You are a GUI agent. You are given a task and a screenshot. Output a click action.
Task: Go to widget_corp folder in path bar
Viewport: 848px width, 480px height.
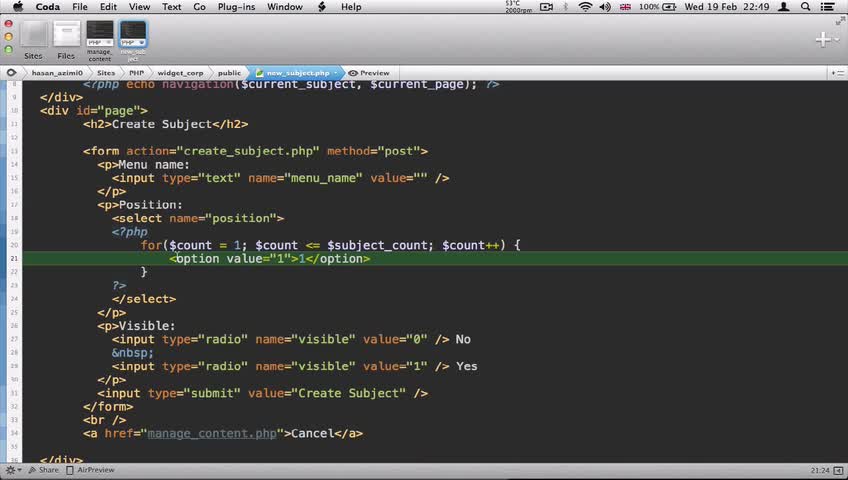point(181,72)
